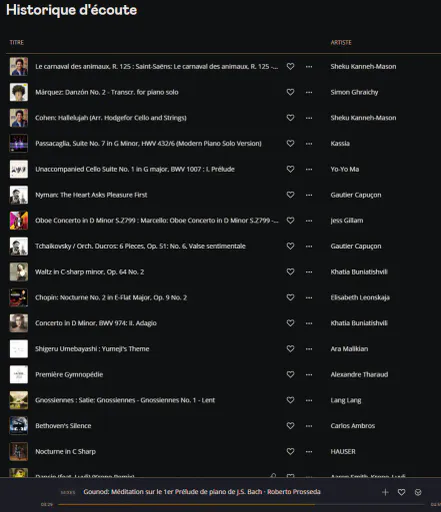Click the Chopin Nocturne No. 2 album cover
This screenshot has width=441, height=512.
[x=19, y=297]
